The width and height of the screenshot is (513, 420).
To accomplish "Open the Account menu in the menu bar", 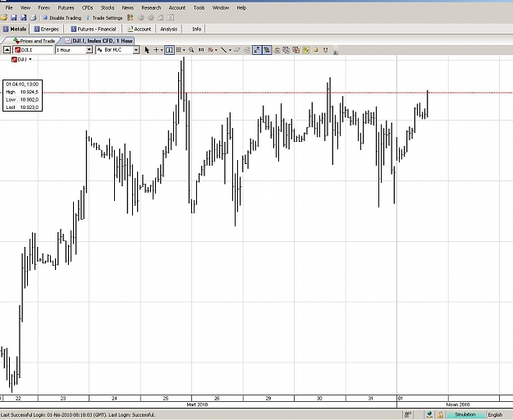I will (x=177, y=7).
